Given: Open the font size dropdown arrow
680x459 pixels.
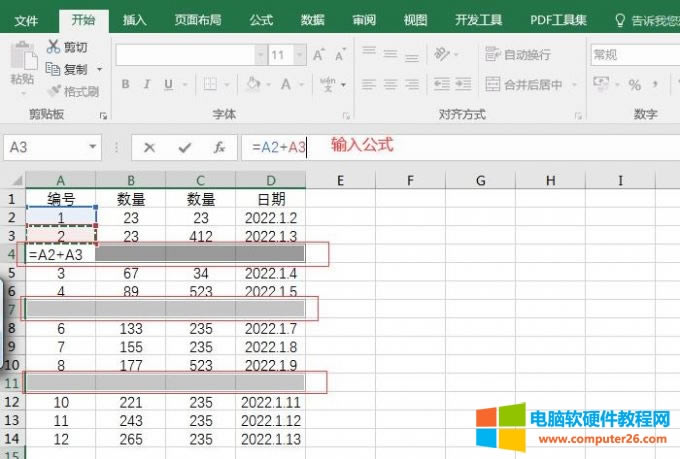Looking at the screenshot, I should coord(299,55).
